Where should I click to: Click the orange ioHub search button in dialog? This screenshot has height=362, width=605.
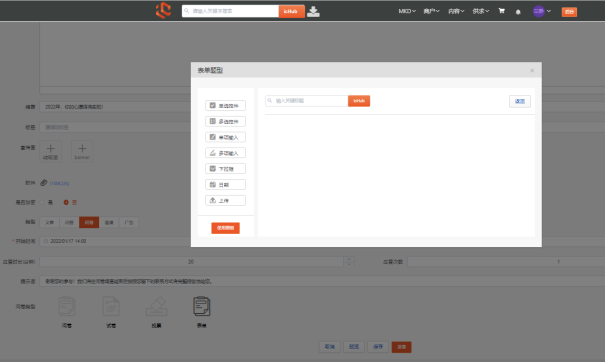[359, 101]
